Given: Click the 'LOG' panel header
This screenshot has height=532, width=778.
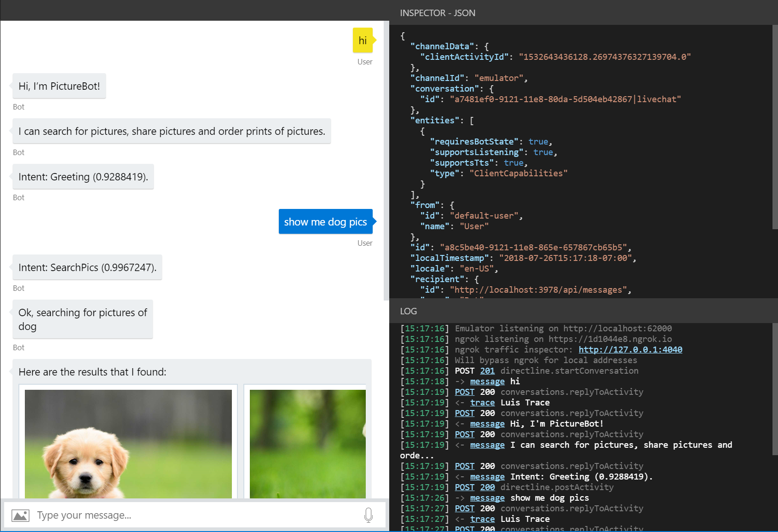Looking at the screenshot, I should tap(409, 311).
